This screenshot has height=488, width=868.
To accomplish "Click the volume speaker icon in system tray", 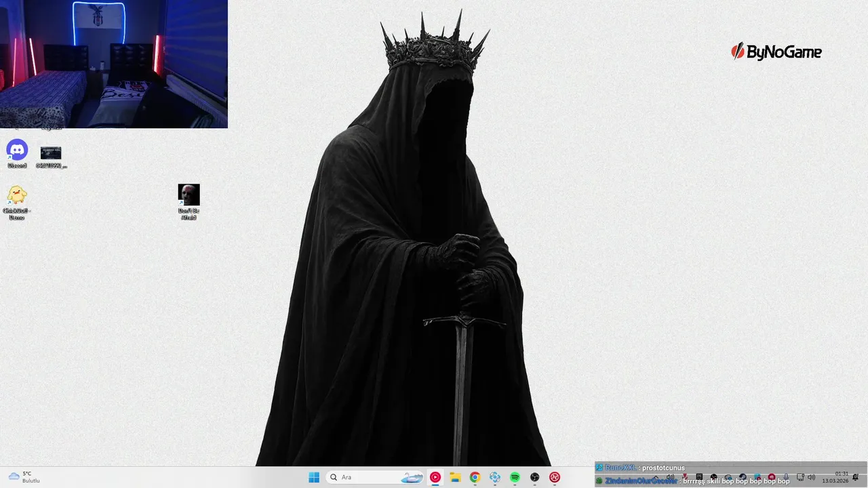I will (x=811, y=477).
